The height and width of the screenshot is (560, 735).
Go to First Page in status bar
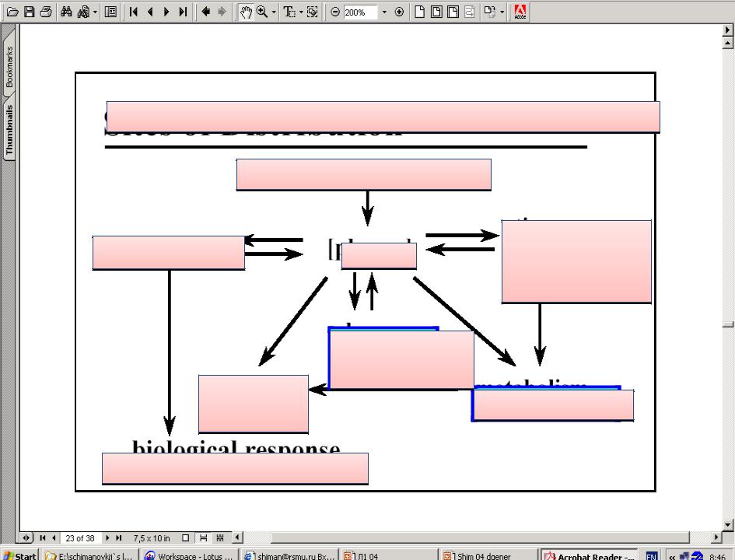point(43,538)
